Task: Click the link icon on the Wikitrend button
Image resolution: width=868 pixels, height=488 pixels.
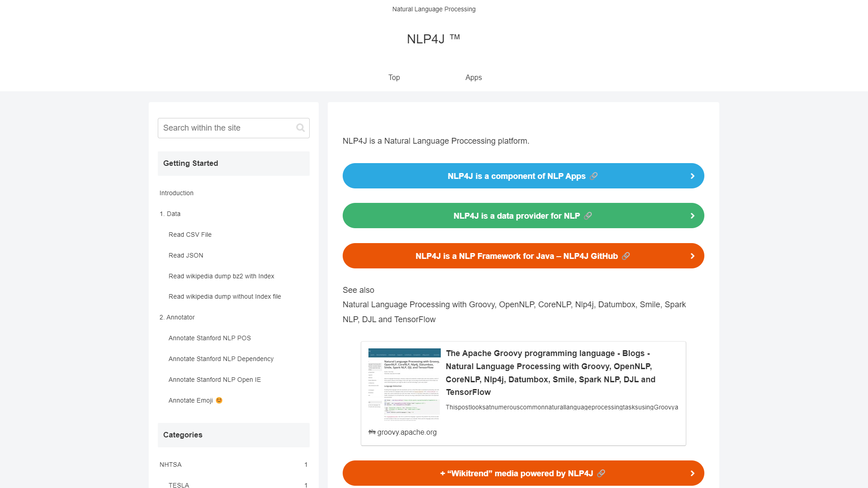Action: coord(602,473)
